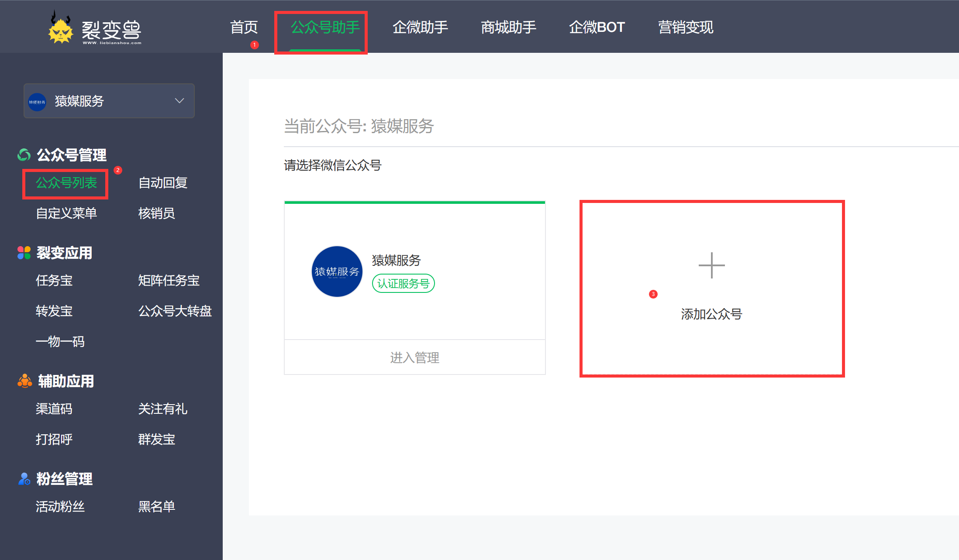The height and width of the screenshot is (560, 959).
Task: Select 任务宝 in the sidebar
Action: 54,281
